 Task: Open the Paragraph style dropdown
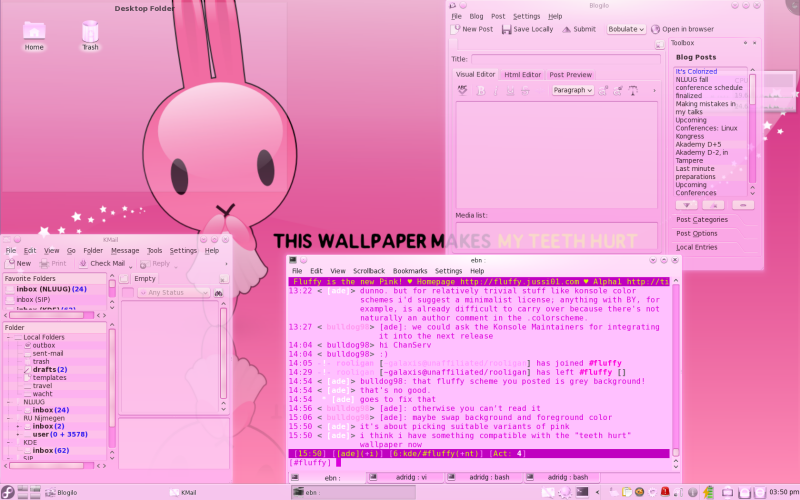click(572, 90)
